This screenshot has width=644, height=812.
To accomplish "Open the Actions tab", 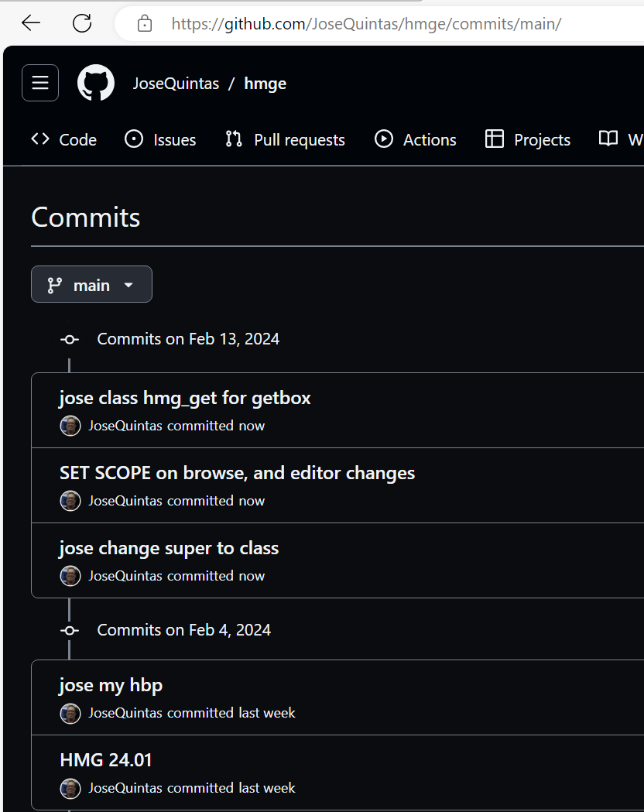I will [416, 139].
